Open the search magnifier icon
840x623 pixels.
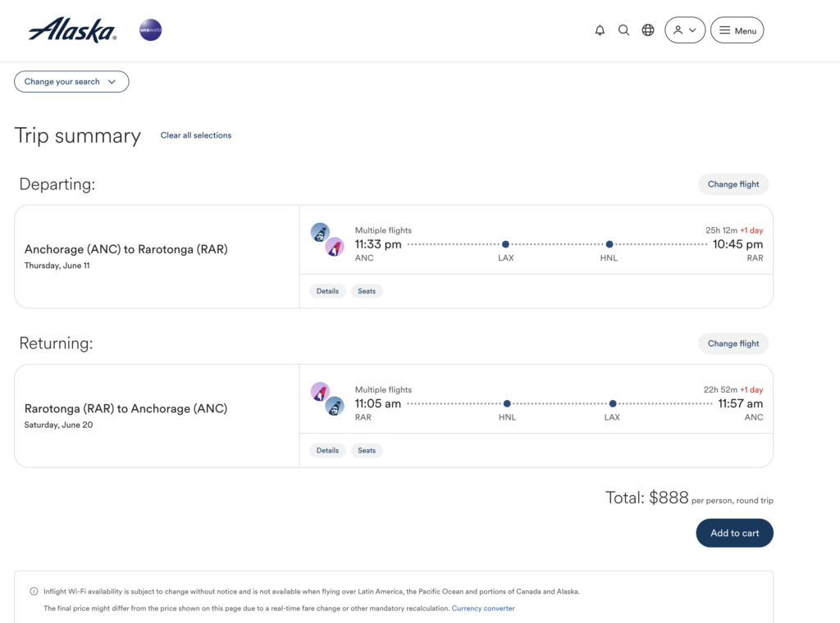tap(623, 30)
